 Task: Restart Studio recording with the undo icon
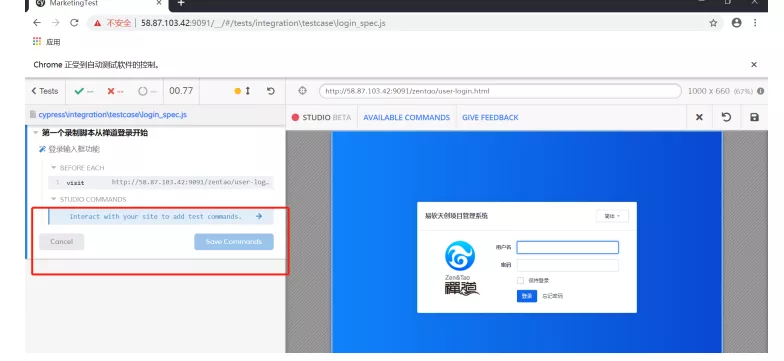coord(726,117)
